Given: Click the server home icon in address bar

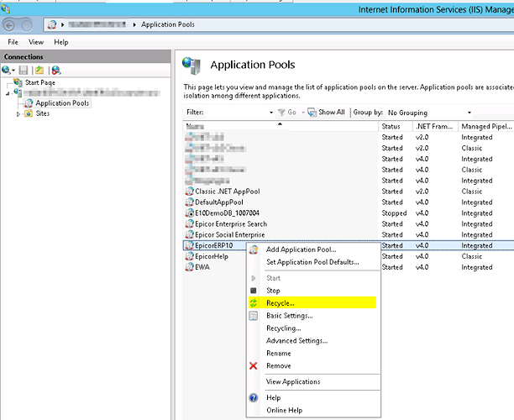Looking at the screenshot, I should pyautogui.click(x=52, y=24).
